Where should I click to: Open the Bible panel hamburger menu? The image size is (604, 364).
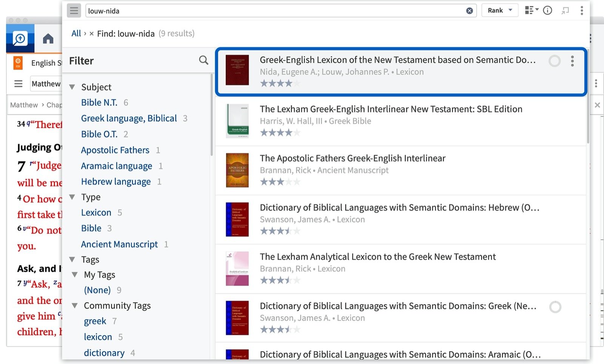(x=18, y=83)
